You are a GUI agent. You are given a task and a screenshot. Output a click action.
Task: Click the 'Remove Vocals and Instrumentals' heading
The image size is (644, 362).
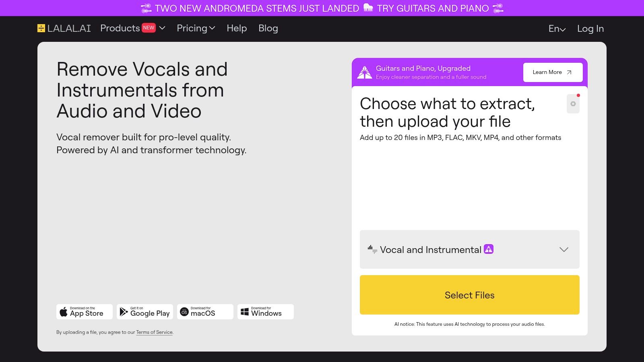click(142, 90)
